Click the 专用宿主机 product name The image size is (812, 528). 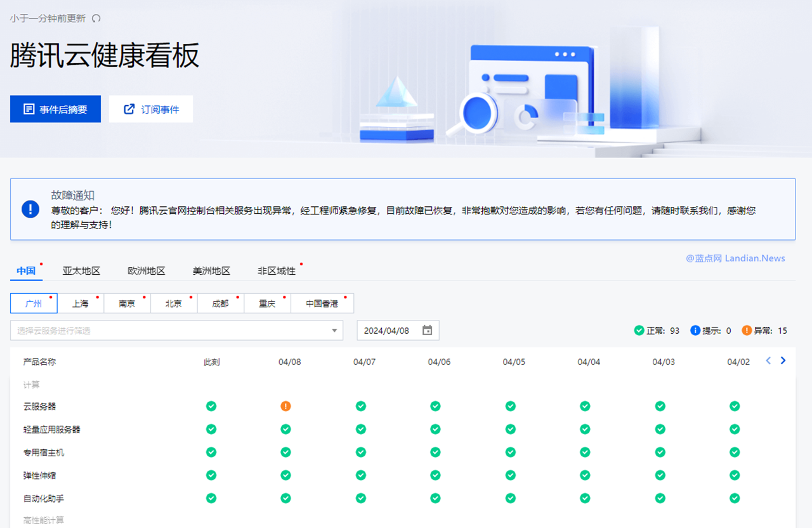pos(44,452)
